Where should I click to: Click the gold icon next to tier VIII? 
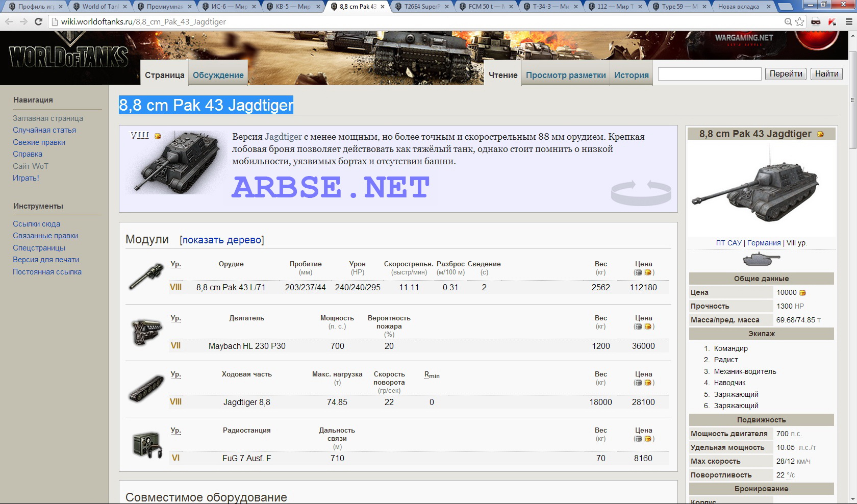click(x=158, y=136)
